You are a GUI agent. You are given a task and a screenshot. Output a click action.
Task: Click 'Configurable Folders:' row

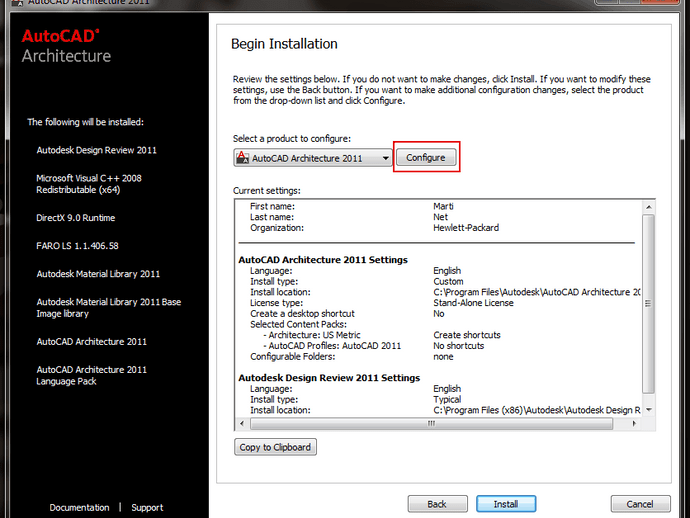tap(293, 356)
